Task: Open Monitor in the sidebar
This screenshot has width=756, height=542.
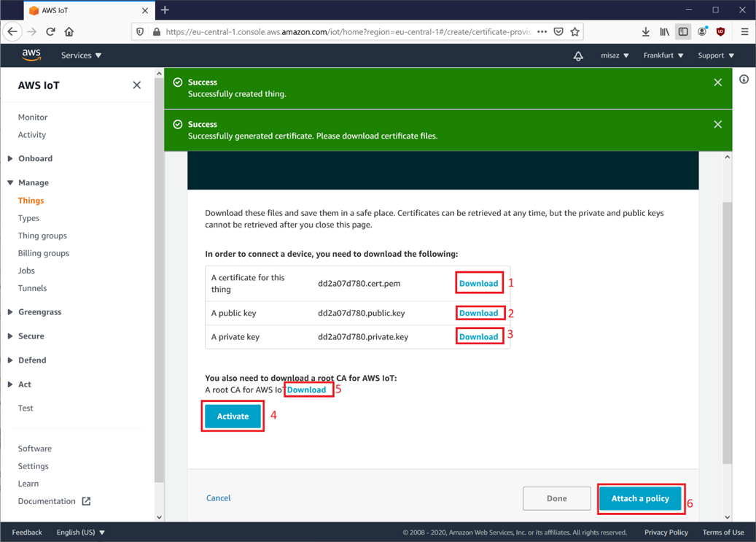Action: [x=33, y=117]
